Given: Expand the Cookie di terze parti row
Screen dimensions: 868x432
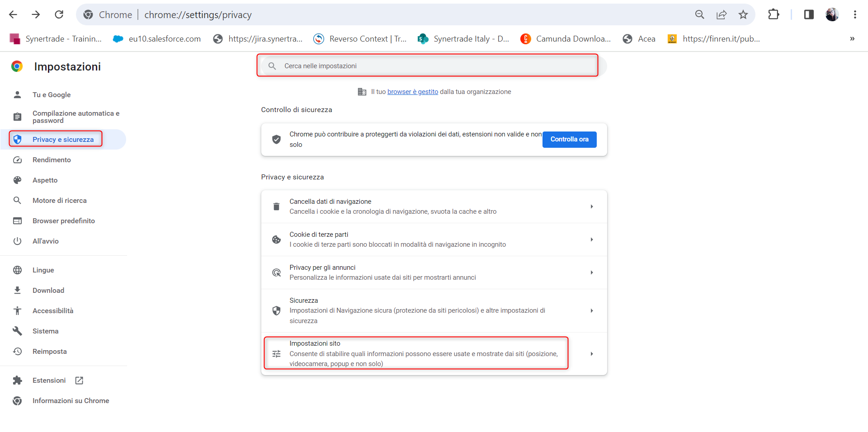Looking at the screenshot, I should coord(434,239).
